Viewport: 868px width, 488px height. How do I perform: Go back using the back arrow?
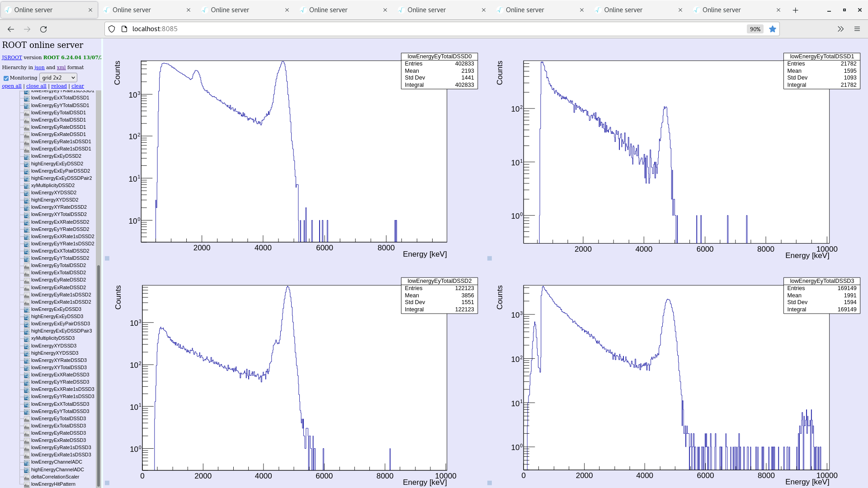pos(10,29)
